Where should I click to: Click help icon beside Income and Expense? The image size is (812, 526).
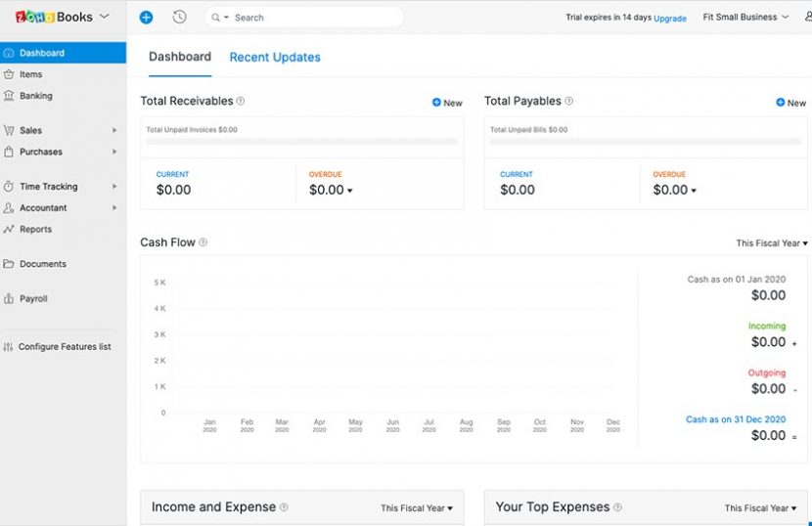[284, 507]
